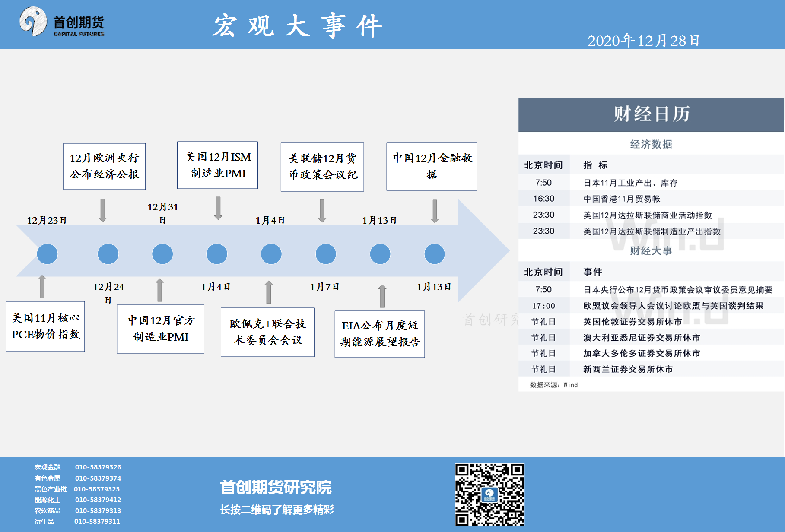Click the down arrow under ISM制造业PMI box
The height and width of the screenshot is (532, 785).
[218, 208]
